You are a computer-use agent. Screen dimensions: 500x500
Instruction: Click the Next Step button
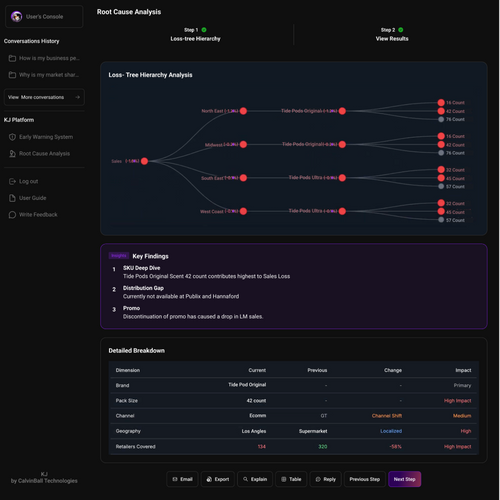click(405, 479)
